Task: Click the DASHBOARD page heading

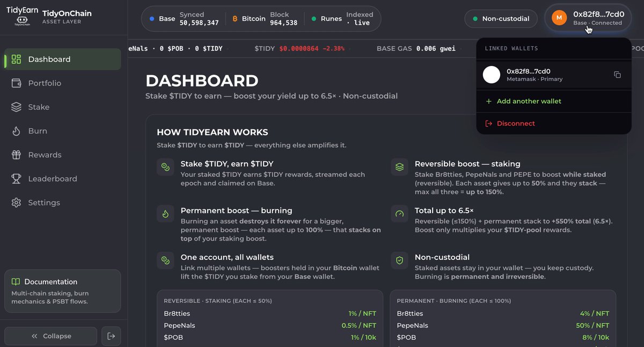Action: (202, 81)
